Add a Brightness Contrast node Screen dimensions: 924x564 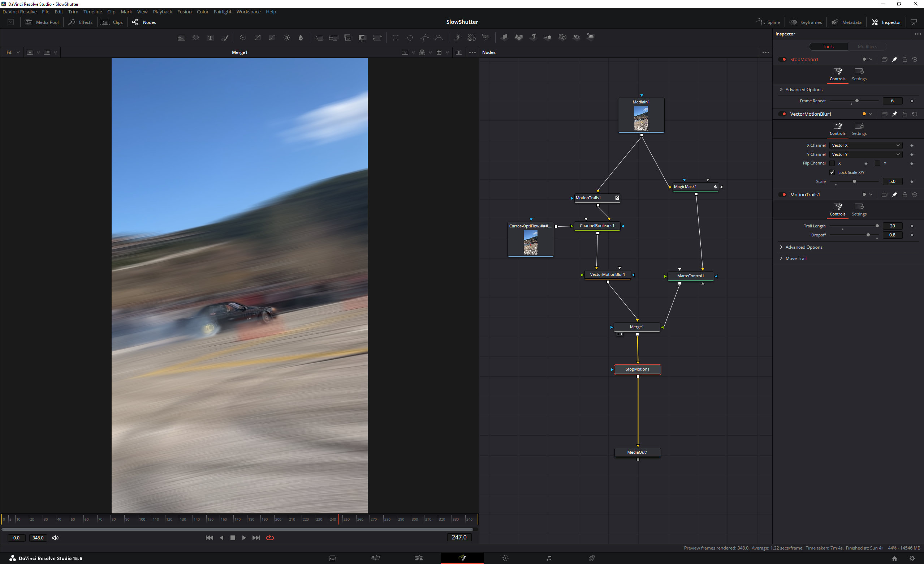click(x=287, y=38)
